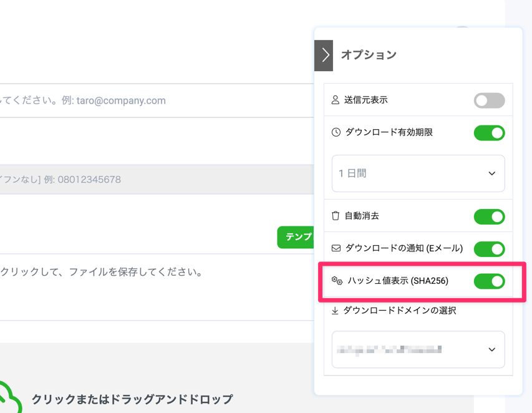
Task: Click the gears icon beside ハッシュ値表示
Action: click(337, 281)
